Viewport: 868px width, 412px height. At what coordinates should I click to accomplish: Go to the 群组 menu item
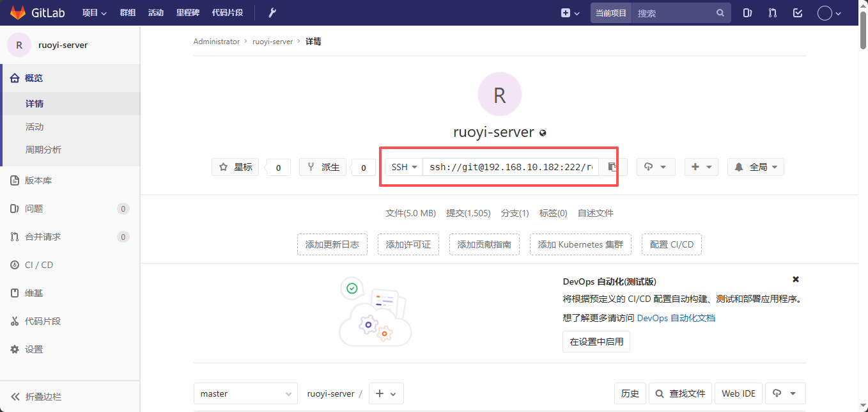click(128, 13)
